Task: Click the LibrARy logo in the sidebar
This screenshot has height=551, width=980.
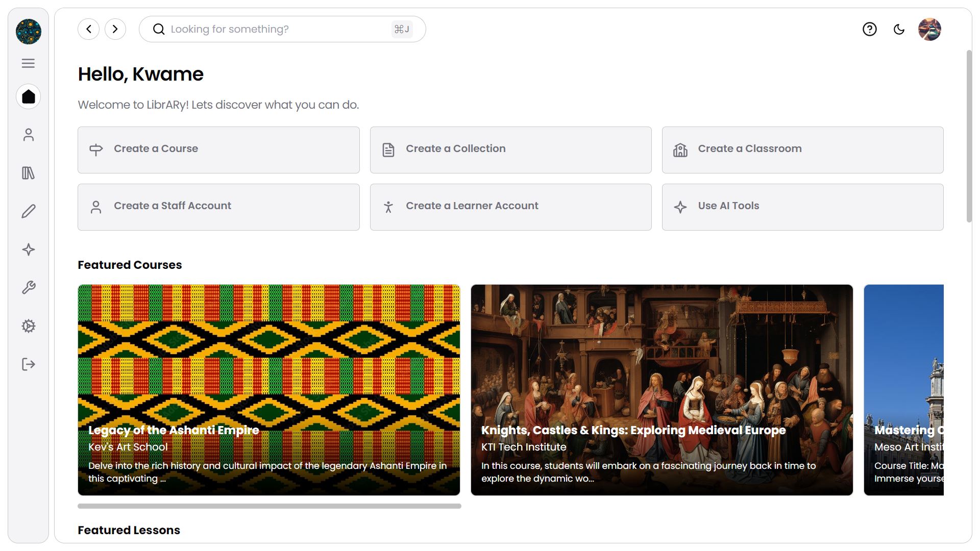Action: click(29, 32)
